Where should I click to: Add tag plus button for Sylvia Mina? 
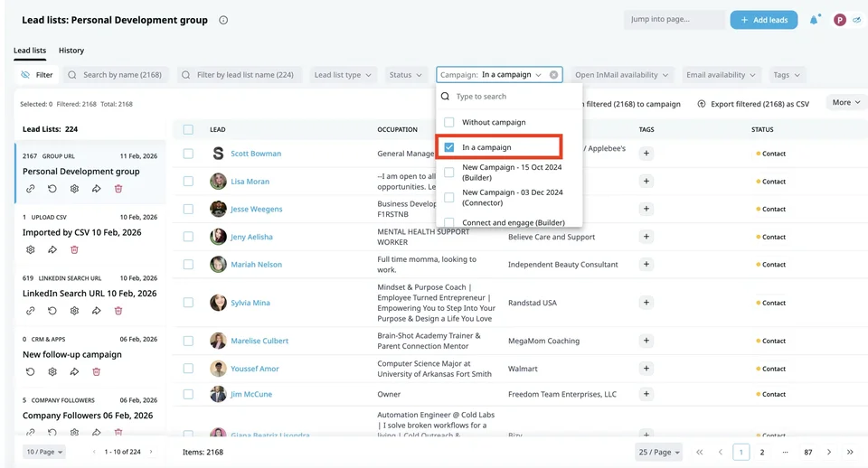coord(646,302)
